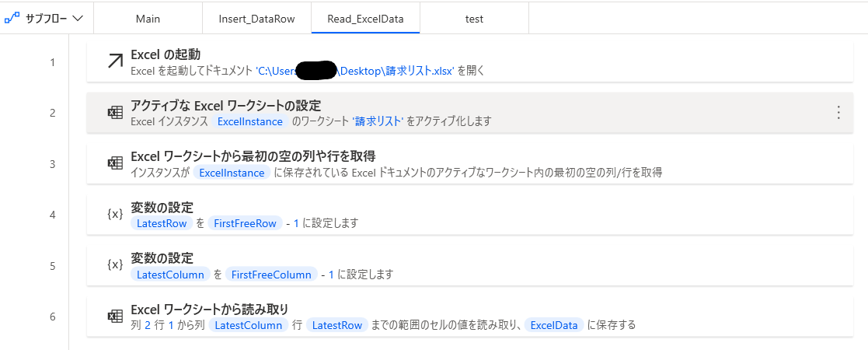Screen dimensions: 868x350
Task: Click the 変数の設定 title in action 4
Action: [x=162, y=207]
